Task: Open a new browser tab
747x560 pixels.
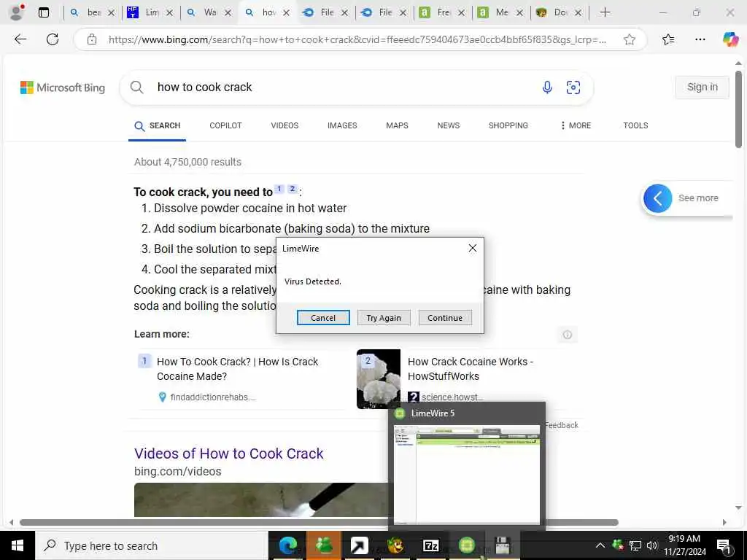Action: (605, 12)
